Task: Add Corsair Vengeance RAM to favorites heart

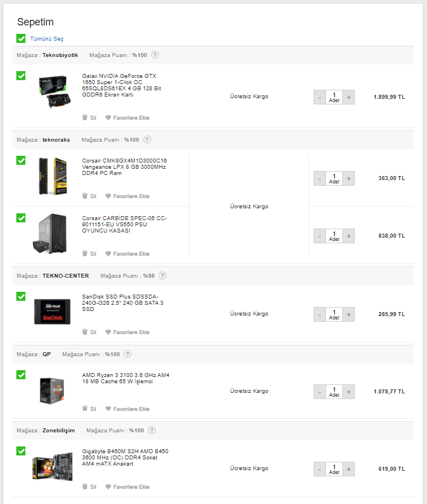Action: tap(108, 196)
